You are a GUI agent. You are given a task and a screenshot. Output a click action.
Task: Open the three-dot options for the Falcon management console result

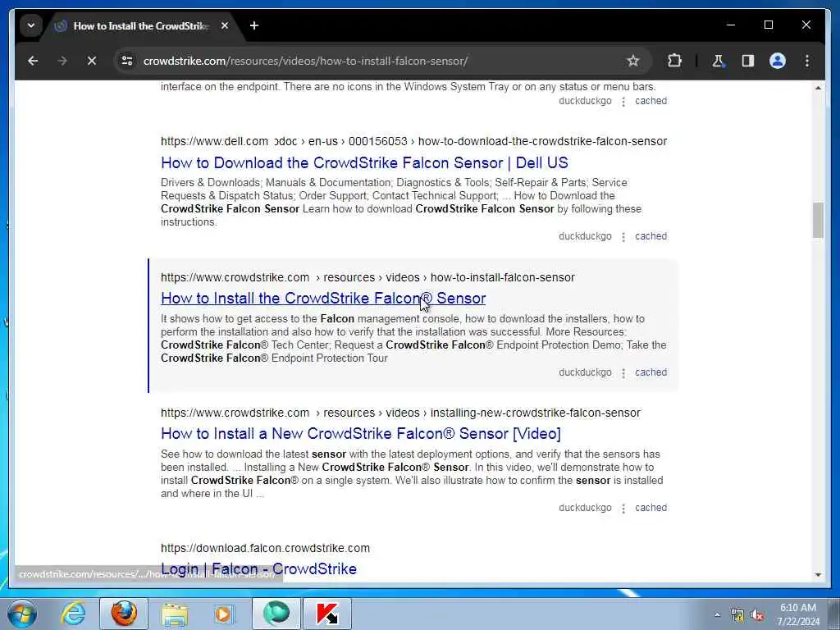tap(623, 373)
